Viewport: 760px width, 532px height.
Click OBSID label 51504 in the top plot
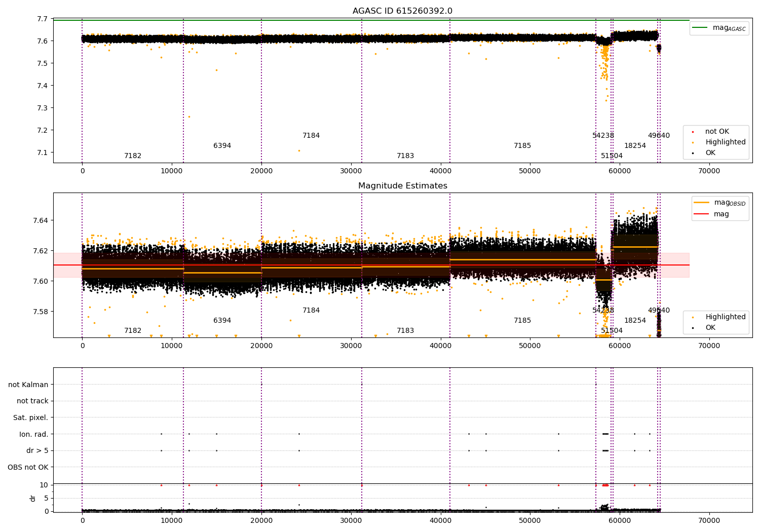pos(612,156)
